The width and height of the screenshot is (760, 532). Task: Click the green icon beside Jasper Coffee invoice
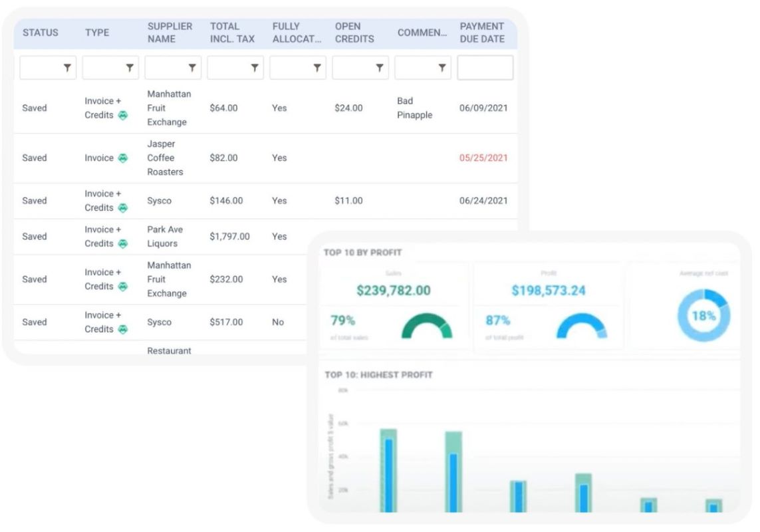[x=123, y=158]
